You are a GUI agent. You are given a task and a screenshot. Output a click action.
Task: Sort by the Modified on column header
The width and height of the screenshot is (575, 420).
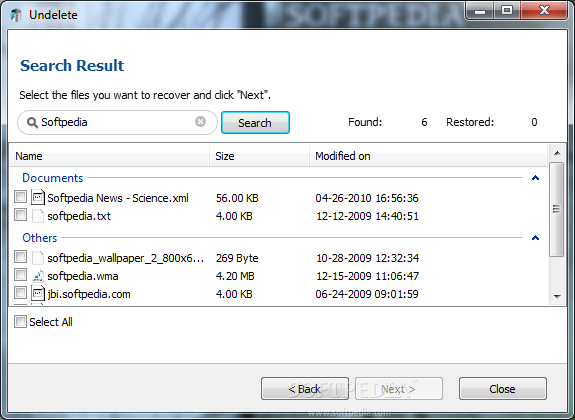tap(428, 156)
